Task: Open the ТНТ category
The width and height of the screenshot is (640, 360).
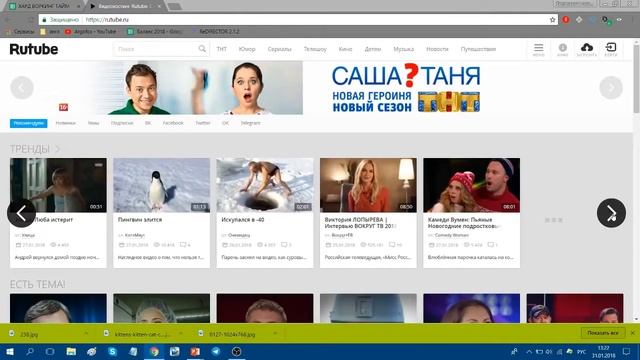Action: point(222,49)
